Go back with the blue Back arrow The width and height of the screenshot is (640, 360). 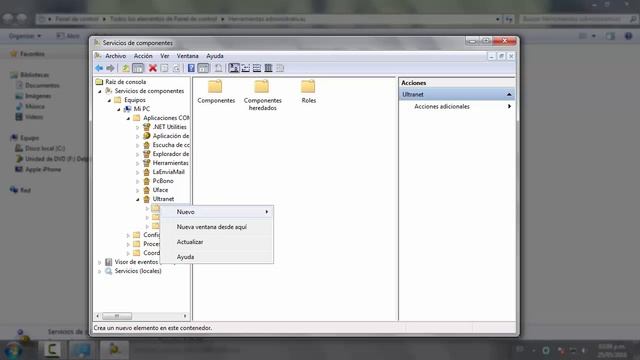point(99,68)
